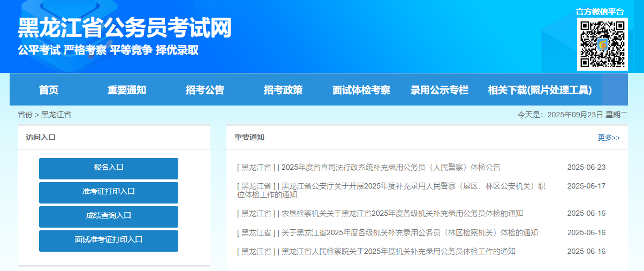Select 招考政策 in the navigation bar
Screen dimensions: 644x271
coord(283,90)
